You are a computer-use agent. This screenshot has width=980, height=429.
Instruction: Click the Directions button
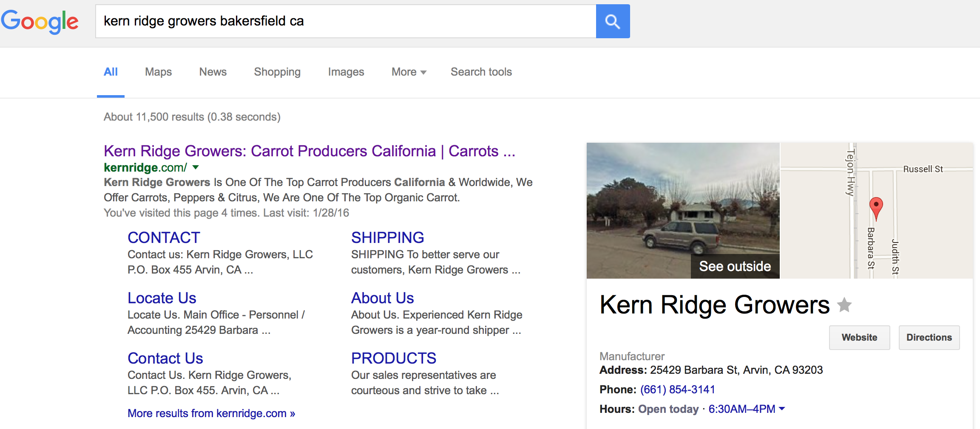[929, 338]
